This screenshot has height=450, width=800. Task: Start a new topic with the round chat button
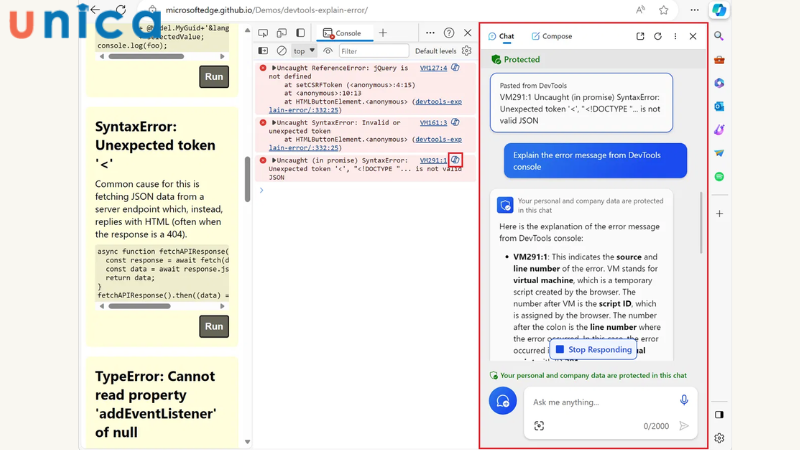pos(503,401)
